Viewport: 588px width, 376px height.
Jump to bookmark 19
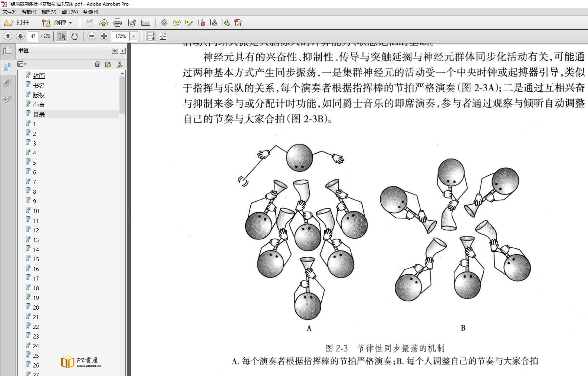(36, 298)
